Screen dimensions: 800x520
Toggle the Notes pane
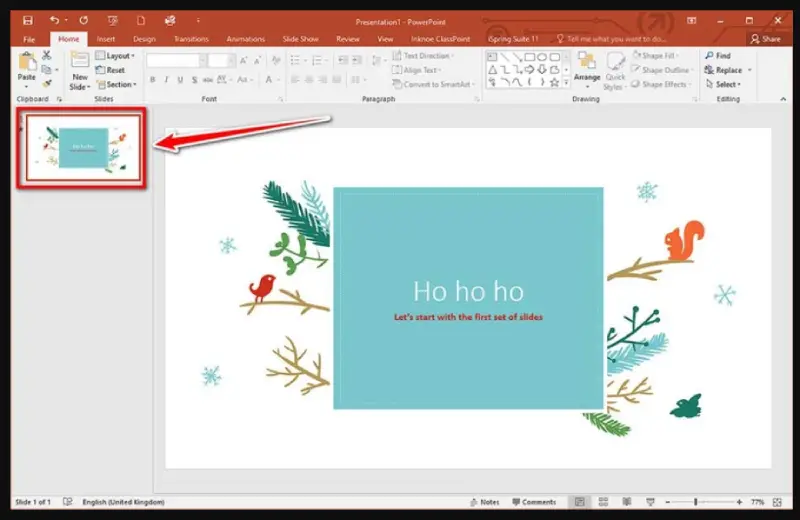coord(484,502)
